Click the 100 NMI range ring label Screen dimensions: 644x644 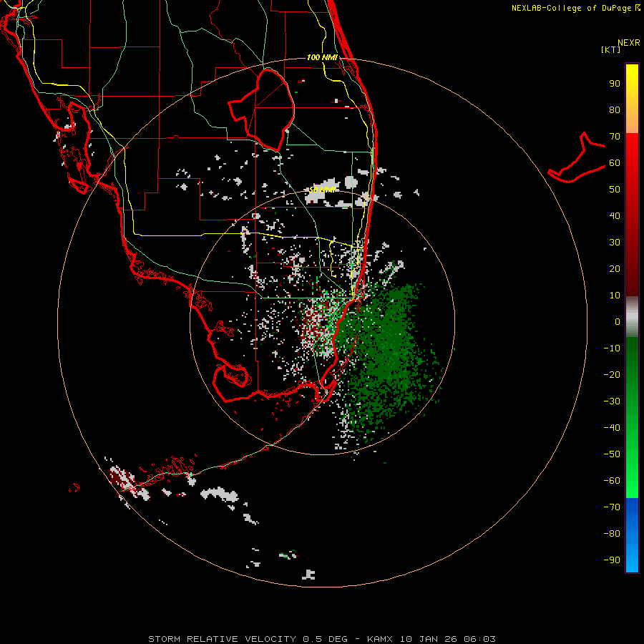pyautogui.click(x=322, y=57)
